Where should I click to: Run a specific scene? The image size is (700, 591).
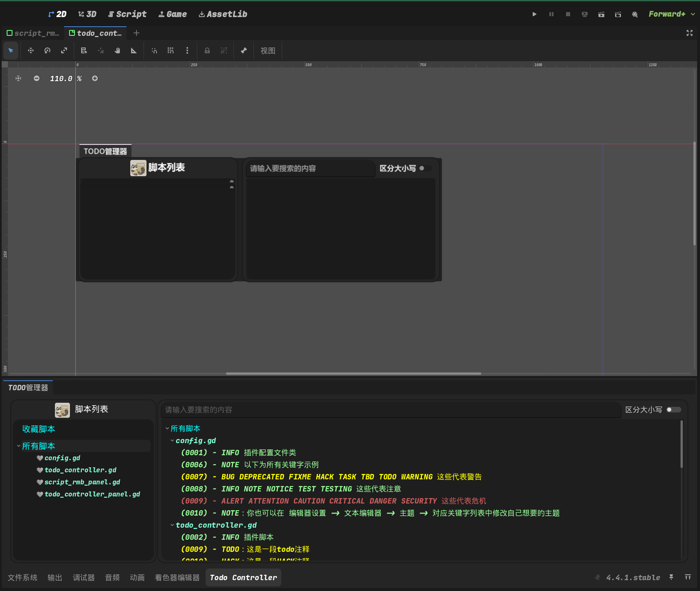pyautogui.click(x=618, y=14)
